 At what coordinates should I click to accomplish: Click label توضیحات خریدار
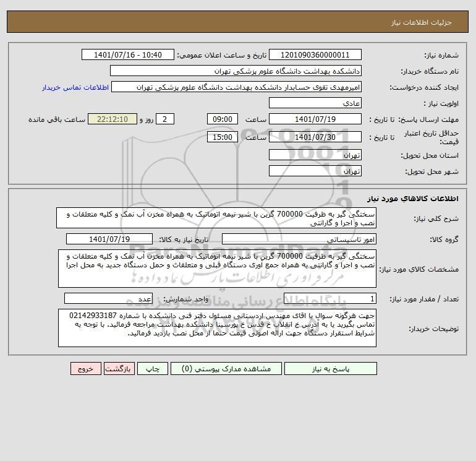433,329
